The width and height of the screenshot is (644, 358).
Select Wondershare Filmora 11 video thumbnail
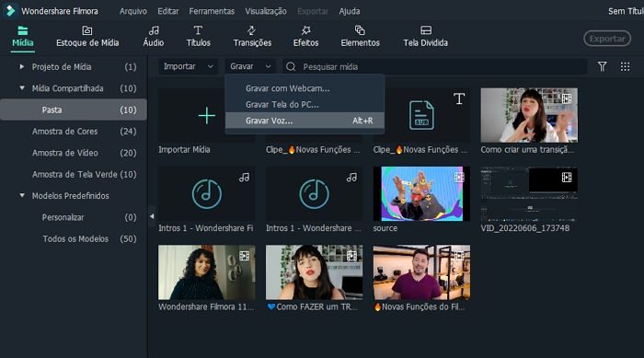click(207, 272)
